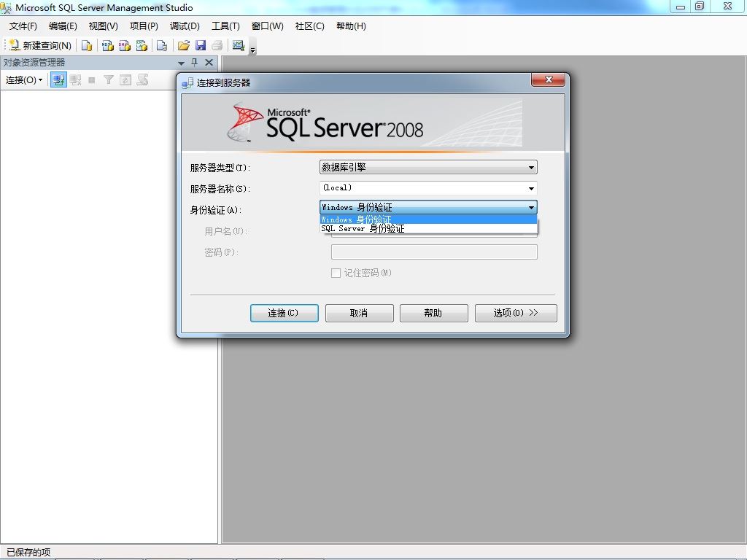Open the 调试(D) menu
Screen dimensions: 747x560
[185, 26]
